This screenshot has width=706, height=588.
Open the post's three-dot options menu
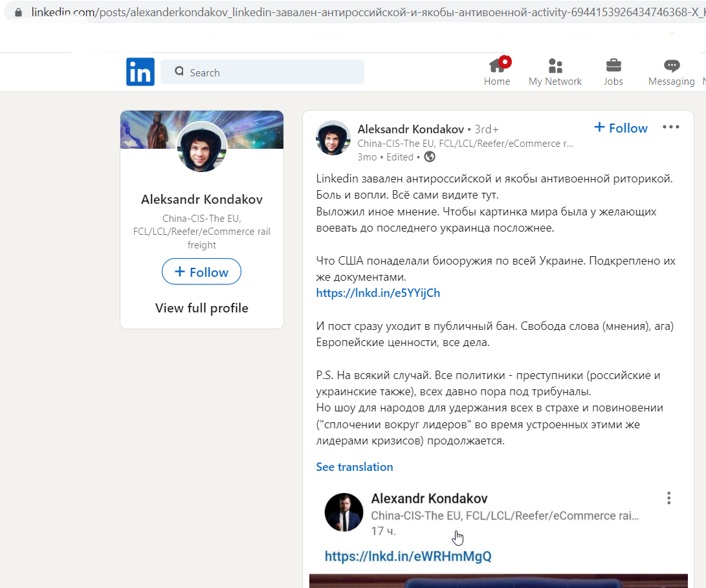[671, 127]
